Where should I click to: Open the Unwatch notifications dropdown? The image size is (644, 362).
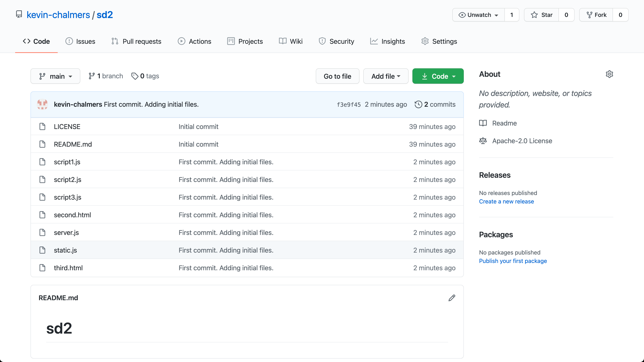tap(479, 15)
